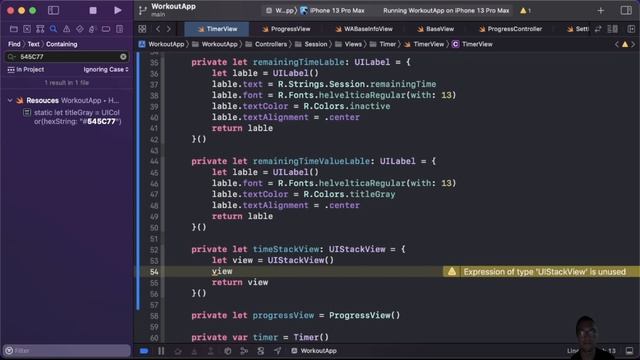The width and height of the screenshot is (640, 360).
Task: Jump to next issue arrow
Action: (633, 44)
